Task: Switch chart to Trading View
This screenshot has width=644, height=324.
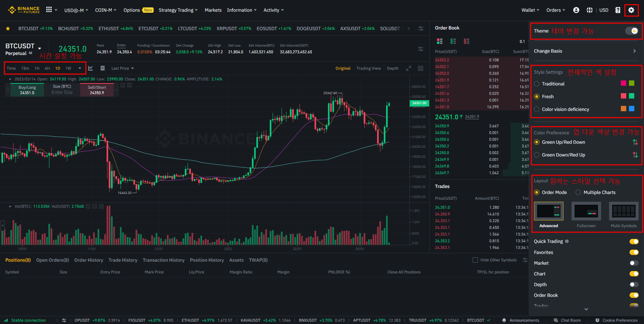Action: (368, 68)
